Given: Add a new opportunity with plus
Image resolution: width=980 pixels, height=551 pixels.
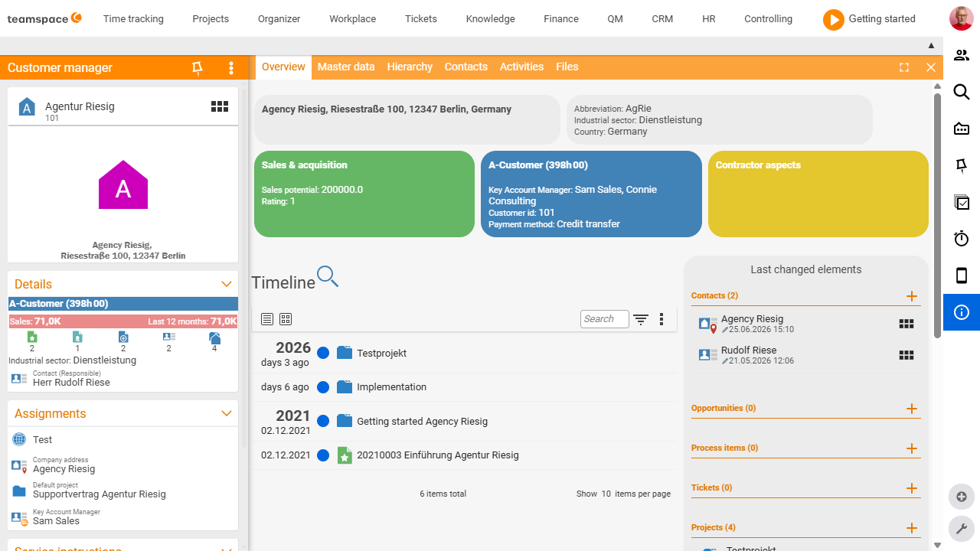Looking at the screenshot, I should pyautogui.click(x=912, y=409).
